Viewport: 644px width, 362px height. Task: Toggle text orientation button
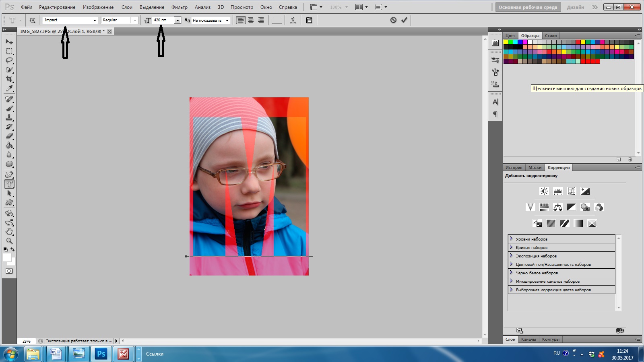[32, 20]
